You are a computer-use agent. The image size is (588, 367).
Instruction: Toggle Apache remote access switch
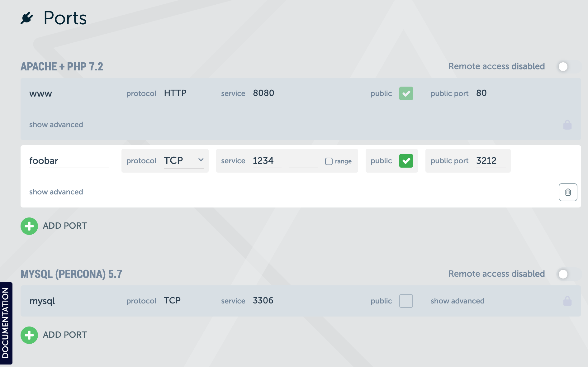[x=568, y=67]
